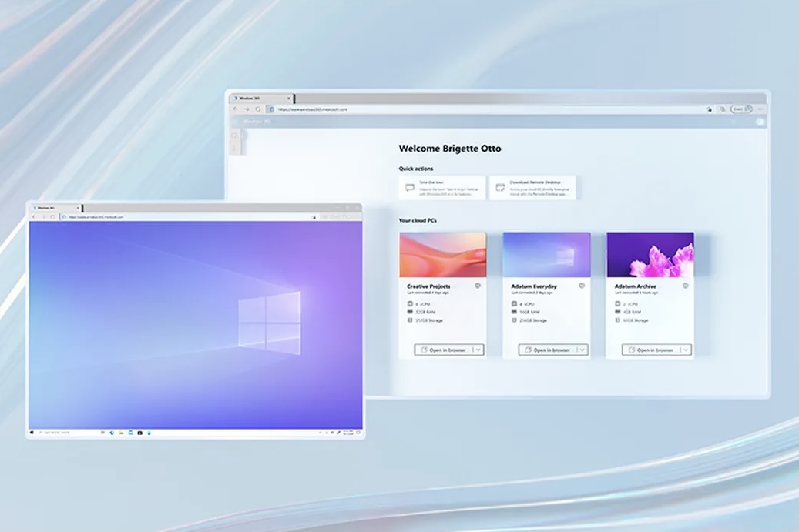The height and width of the screenshot is (532, 799).
Task: Click the Creative Projects card title
Action: pos(428,286)
